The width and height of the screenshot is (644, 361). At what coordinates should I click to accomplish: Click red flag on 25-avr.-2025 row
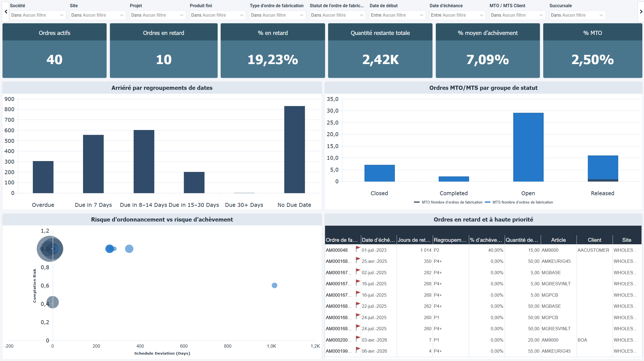pyautogui.click(x=358, y=260)
